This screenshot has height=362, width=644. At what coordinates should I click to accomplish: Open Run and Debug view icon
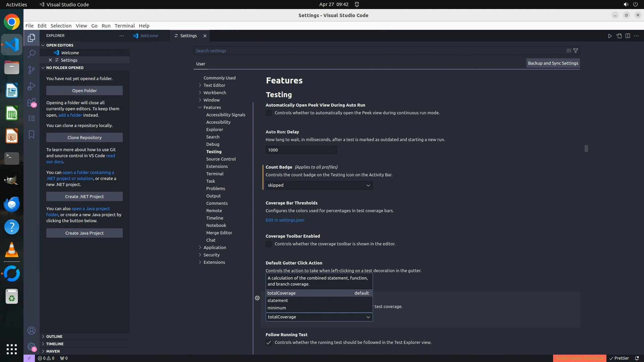point(32,86)
